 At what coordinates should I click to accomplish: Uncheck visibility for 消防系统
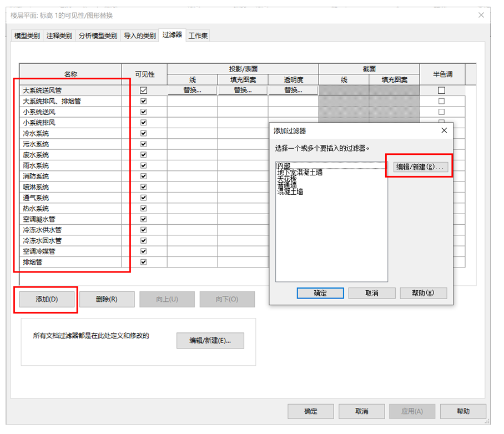(144, 176)
